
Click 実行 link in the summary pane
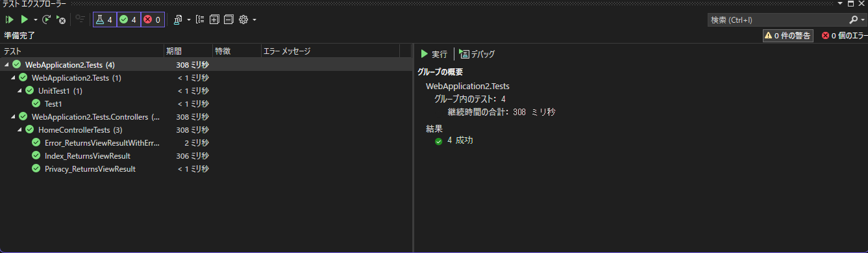434,54
